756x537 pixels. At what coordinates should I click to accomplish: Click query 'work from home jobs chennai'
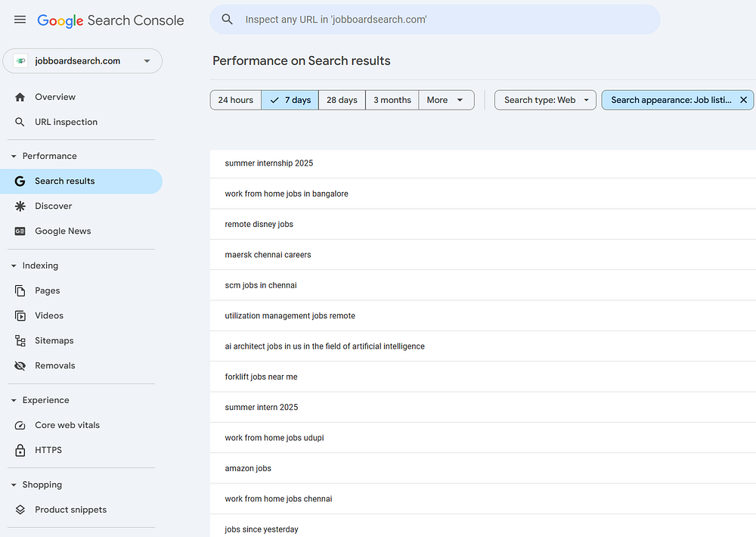tap(278, 499)
